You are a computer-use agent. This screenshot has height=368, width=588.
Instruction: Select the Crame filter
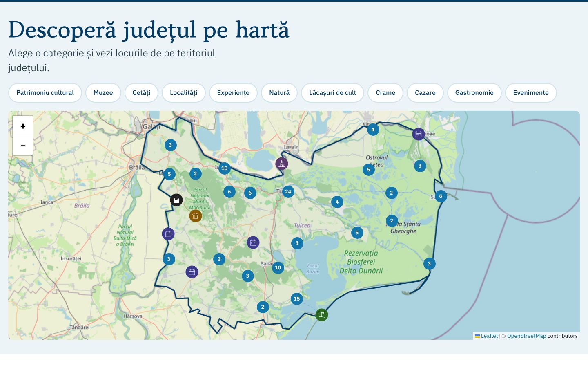coord(385,93)
